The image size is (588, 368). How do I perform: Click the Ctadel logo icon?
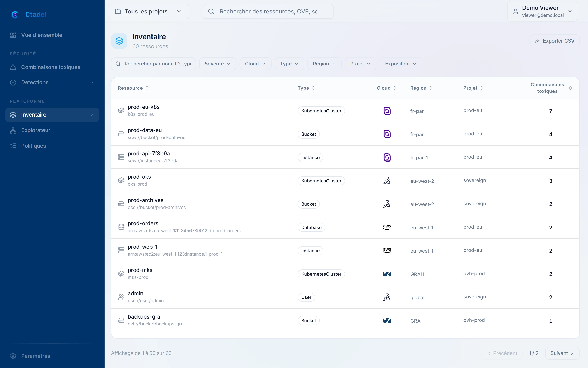click(x=14, y=14)
